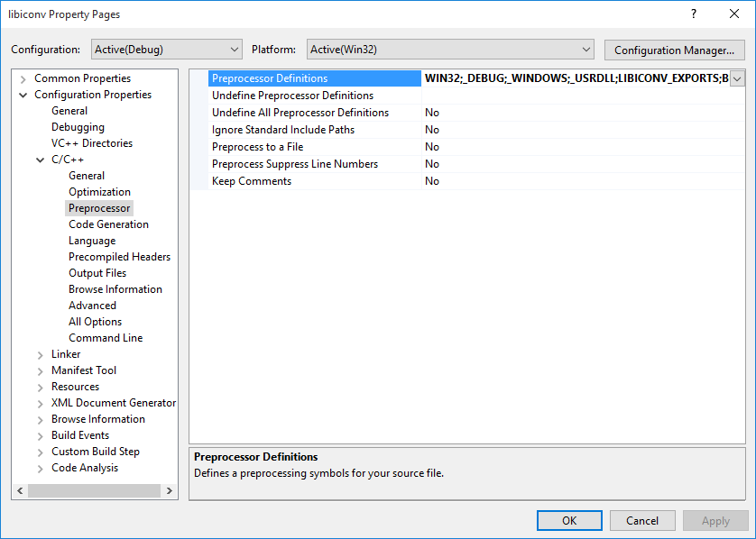Click the No value for Preprocess to a File
Screen dimensions: 756x539
point(583,147)
